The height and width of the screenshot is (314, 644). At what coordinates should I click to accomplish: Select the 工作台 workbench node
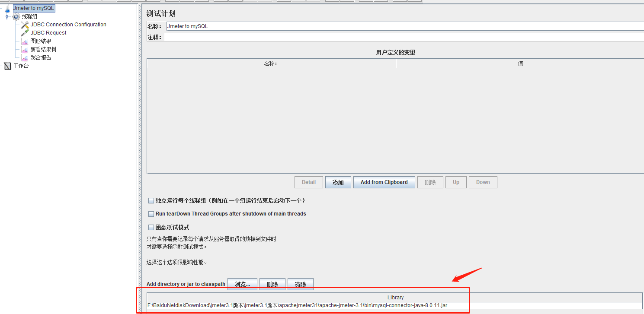(21, 66)
